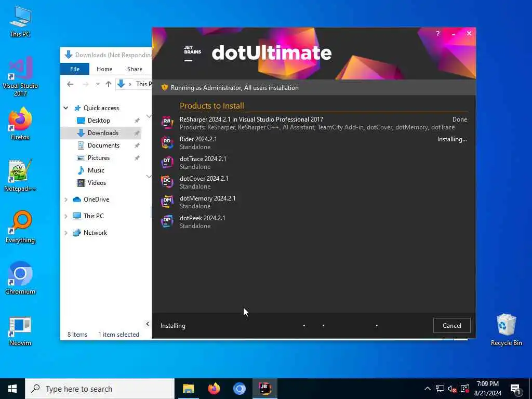Viewport: 532px width, 399px height.
Task: Click the navigation pane scroll-left arrow
Action: (x=147, y=324)
